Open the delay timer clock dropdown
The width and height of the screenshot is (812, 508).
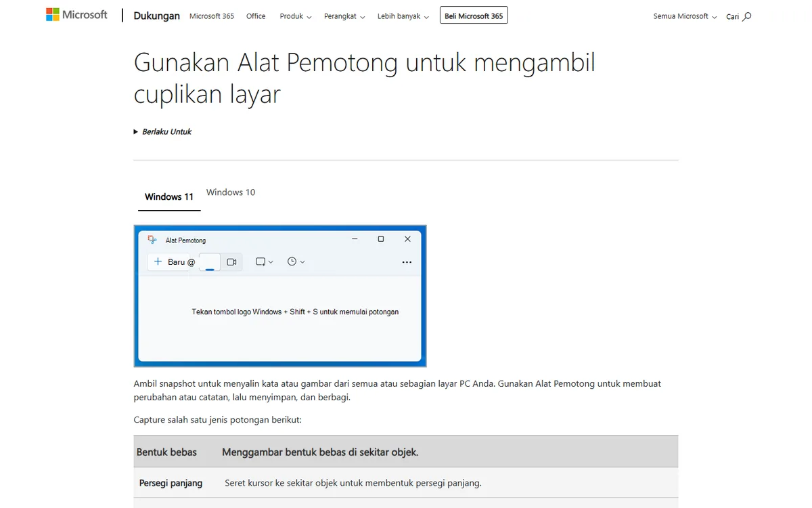point(296,261)
